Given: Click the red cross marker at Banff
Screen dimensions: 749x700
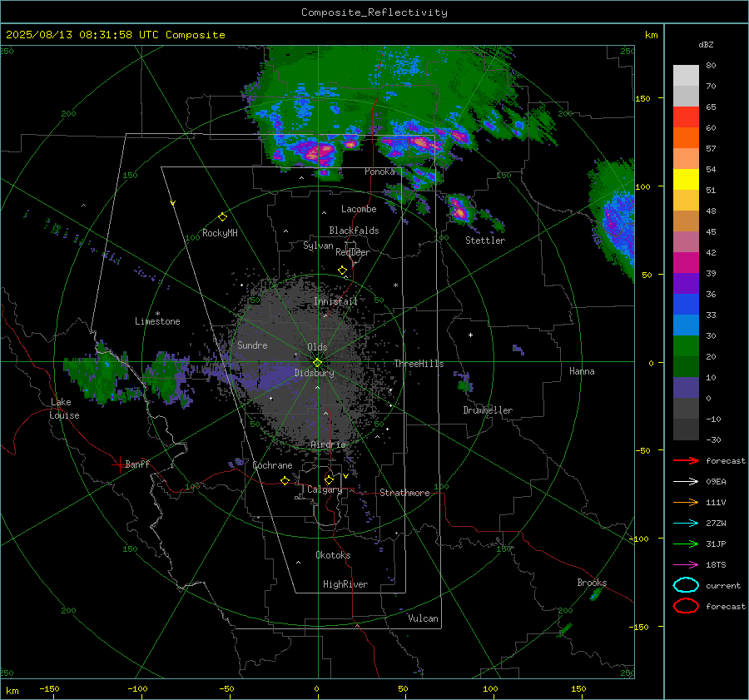Looking at the screenshot, I should [x=119, y=464].
